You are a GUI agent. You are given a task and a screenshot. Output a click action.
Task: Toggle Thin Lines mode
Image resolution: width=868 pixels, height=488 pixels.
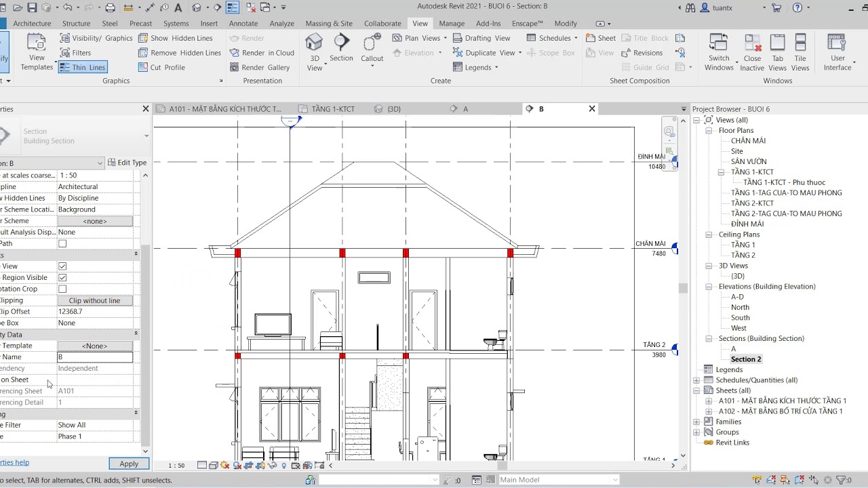click(x=82, y=67)
